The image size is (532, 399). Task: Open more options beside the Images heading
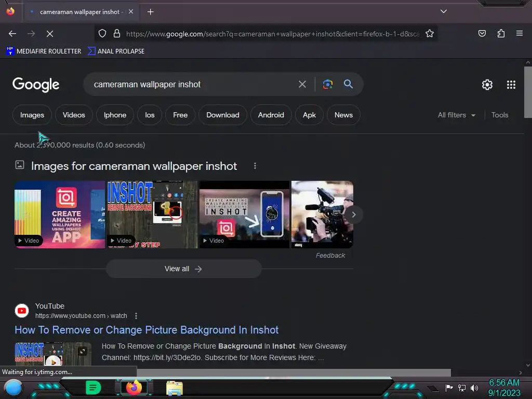click(255, 166)
